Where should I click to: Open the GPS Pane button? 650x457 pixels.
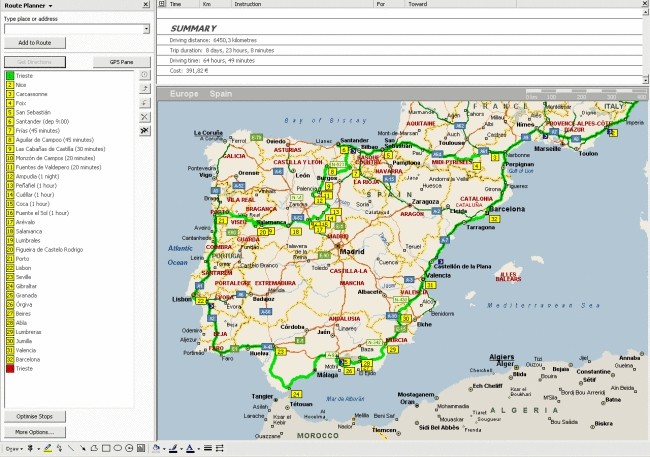121,62
